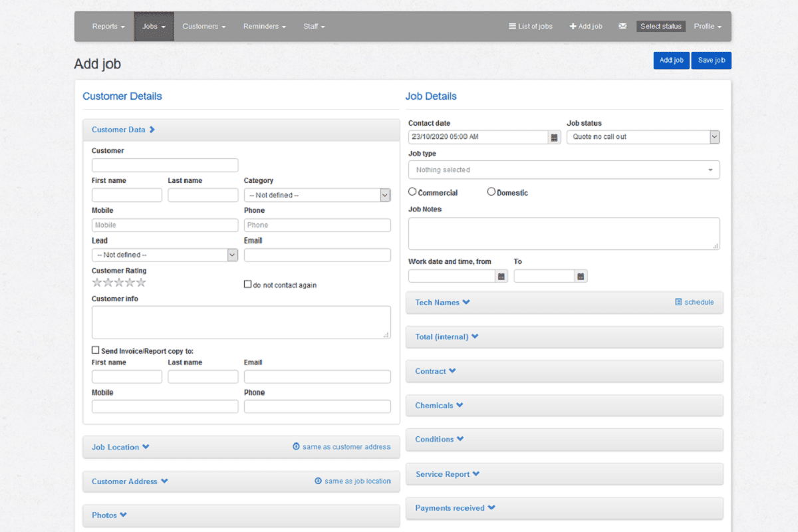The image size is (798, 532).
Task: Expand the Tech Names section
Action: tap(442, 303)
